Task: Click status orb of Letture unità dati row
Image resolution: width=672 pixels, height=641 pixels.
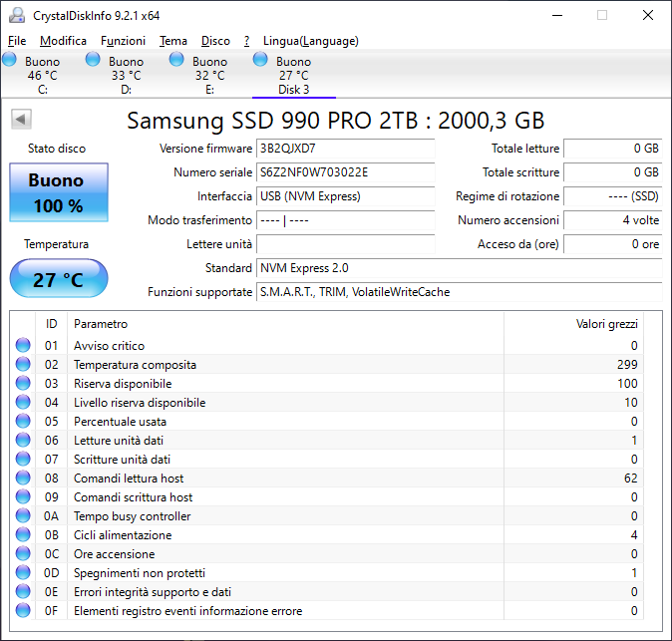Action: [x=23, y=440]
